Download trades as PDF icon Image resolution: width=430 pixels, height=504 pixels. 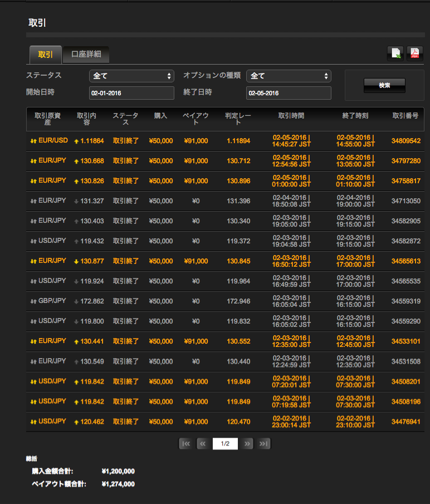tap(414, 53)
